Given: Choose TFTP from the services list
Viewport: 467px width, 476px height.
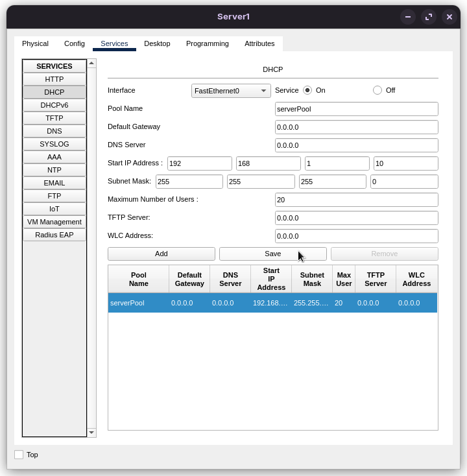Looking at the screenshot, I should 54,119.
